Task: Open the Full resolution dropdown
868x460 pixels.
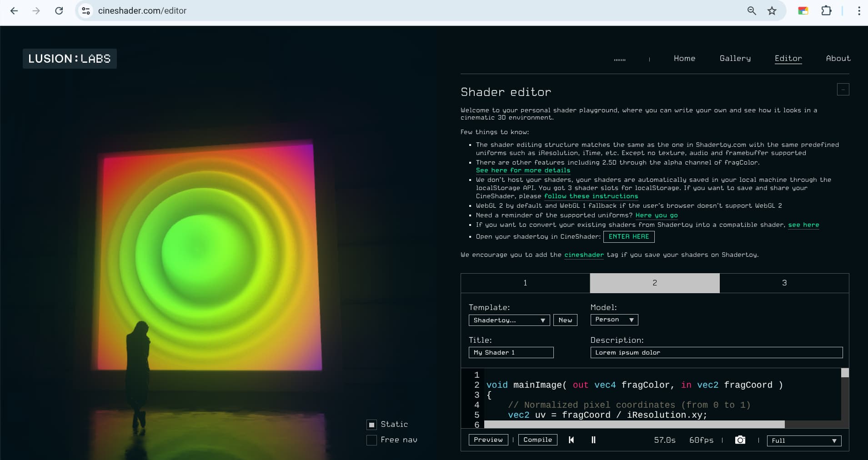Action: pyautogui.click(x=803, y=440)
